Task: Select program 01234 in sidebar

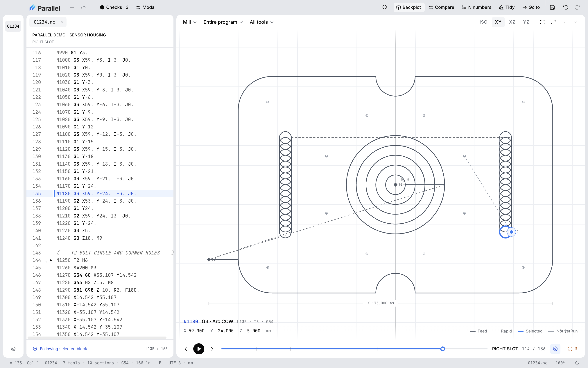Action: coord(13,26)
